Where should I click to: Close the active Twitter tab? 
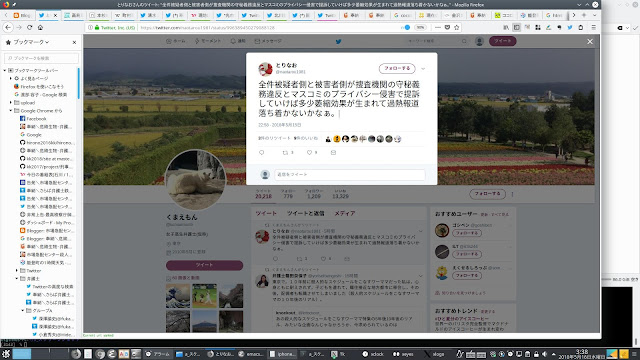point(56,15)
